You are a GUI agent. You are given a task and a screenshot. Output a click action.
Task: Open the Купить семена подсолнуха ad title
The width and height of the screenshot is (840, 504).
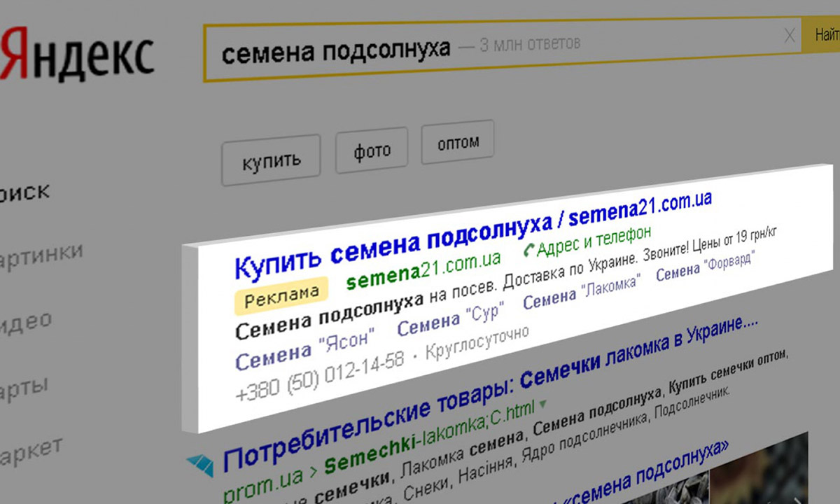click(472, 232)
